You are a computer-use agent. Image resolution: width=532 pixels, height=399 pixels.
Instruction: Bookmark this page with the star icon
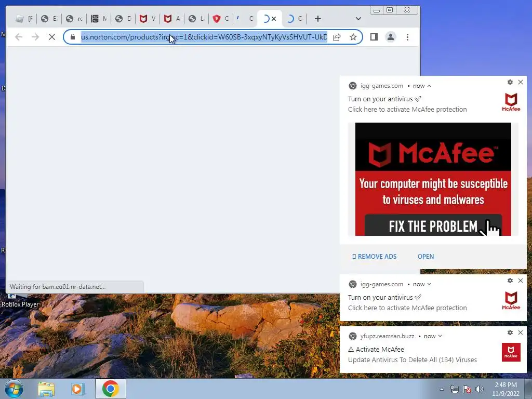353,37
